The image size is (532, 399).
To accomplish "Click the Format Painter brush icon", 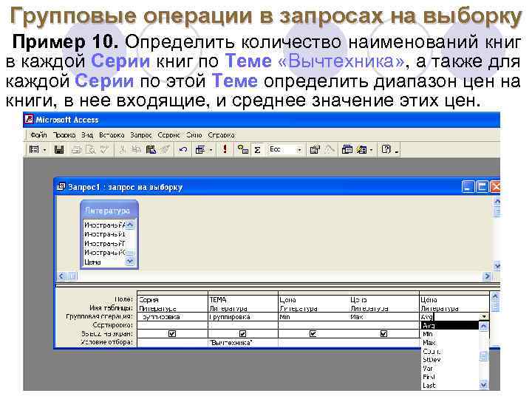I will coord(165,149).
